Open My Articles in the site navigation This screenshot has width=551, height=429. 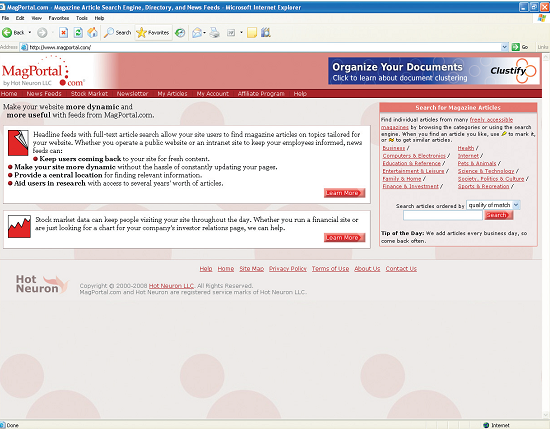172,93
